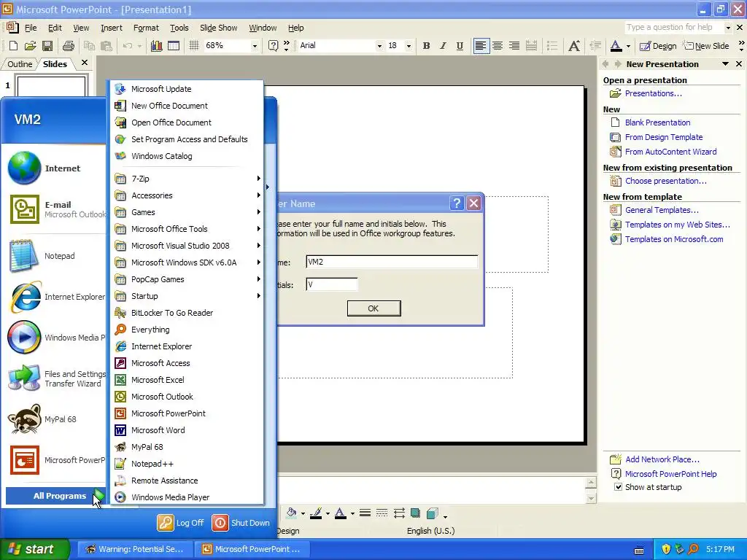This screenshot has width=747, height=560.
Task: Click the Print toolbar icon
Action: [x=69, y=46]
